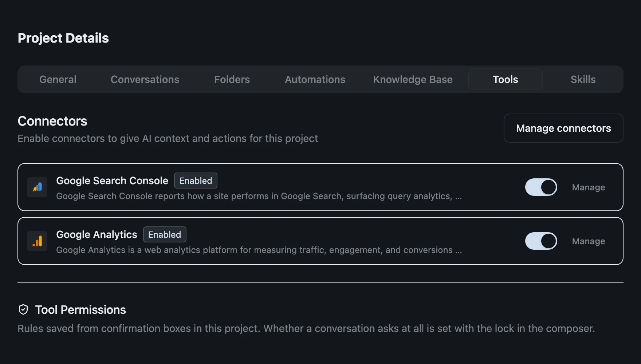Click the Google Search Console connector icon
Viewport: 641px width, 364px height.
click(x=37, y=187)
